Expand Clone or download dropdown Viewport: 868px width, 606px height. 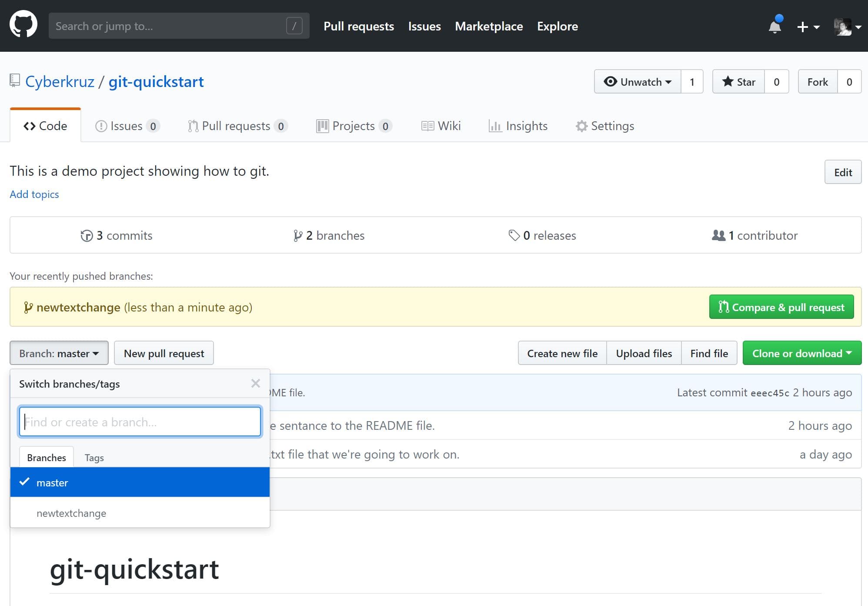pos(802,353)
